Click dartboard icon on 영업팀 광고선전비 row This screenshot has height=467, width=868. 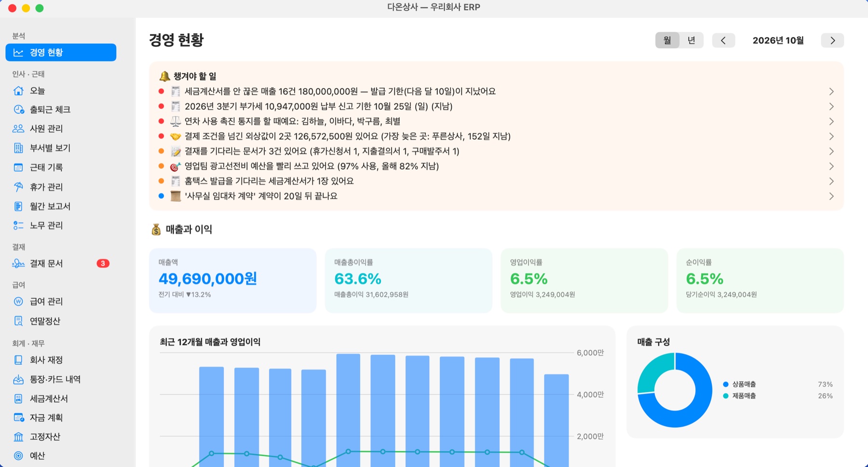176,166
